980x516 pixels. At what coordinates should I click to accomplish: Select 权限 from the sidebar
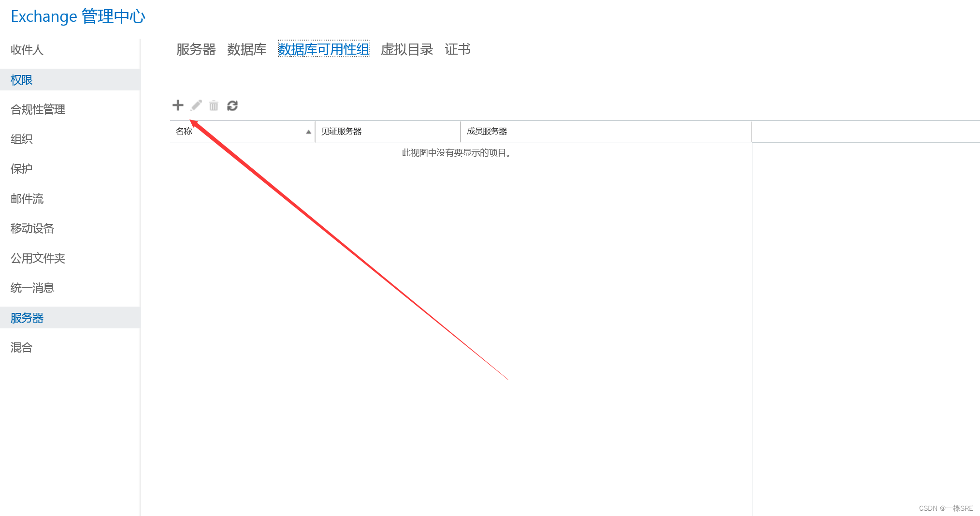tap(21, 80)
